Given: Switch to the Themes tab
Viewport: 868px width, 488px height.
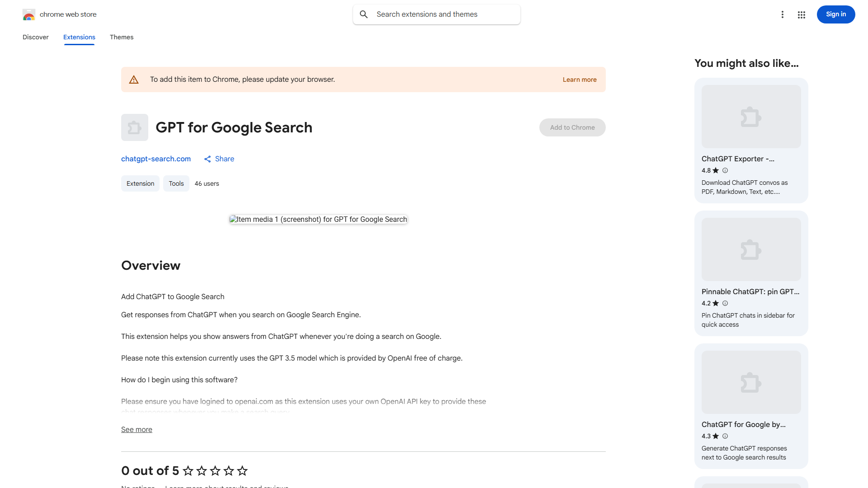Looking at the screenshot, I should [x=121, y=37].
